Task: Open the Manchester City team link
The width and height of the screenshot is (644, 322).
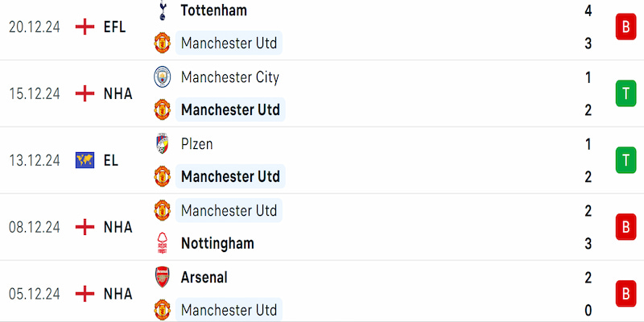Action: (230, 76)
